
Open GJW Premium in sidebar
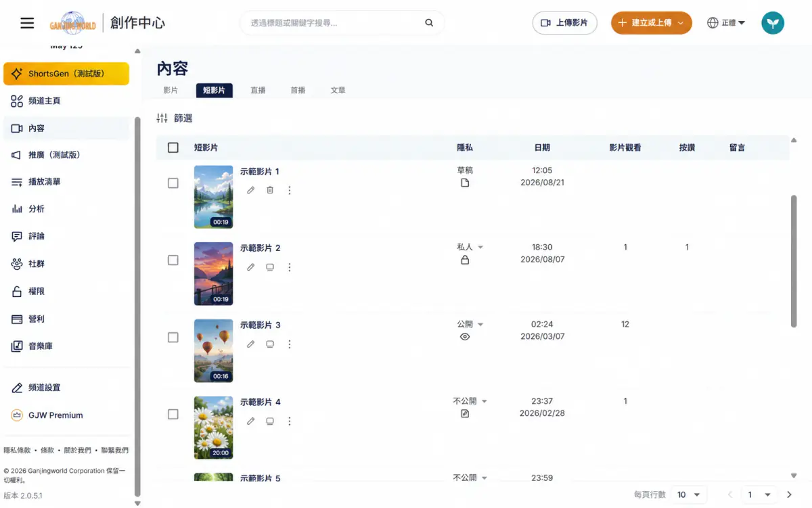[x=66, y=415]
